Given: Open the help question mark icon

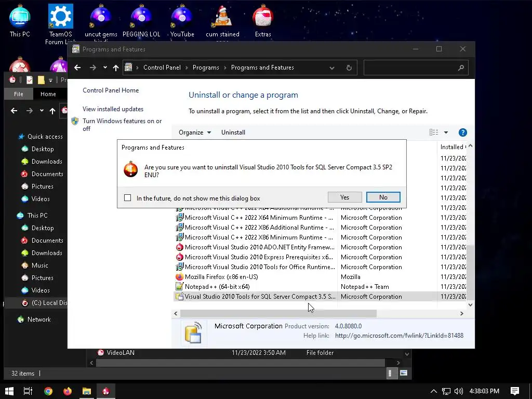Looking at the screenshot, I should 462,132.
